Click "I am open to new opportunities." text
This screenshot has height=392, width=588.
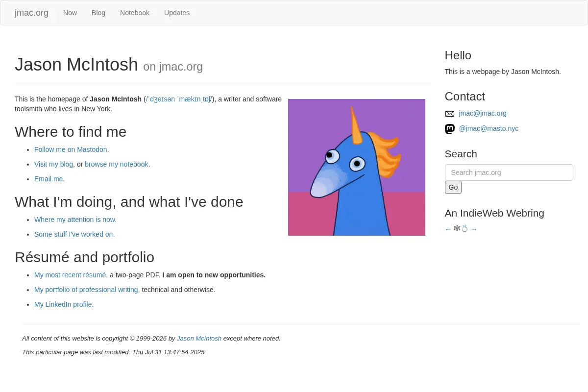pos(214,275)
